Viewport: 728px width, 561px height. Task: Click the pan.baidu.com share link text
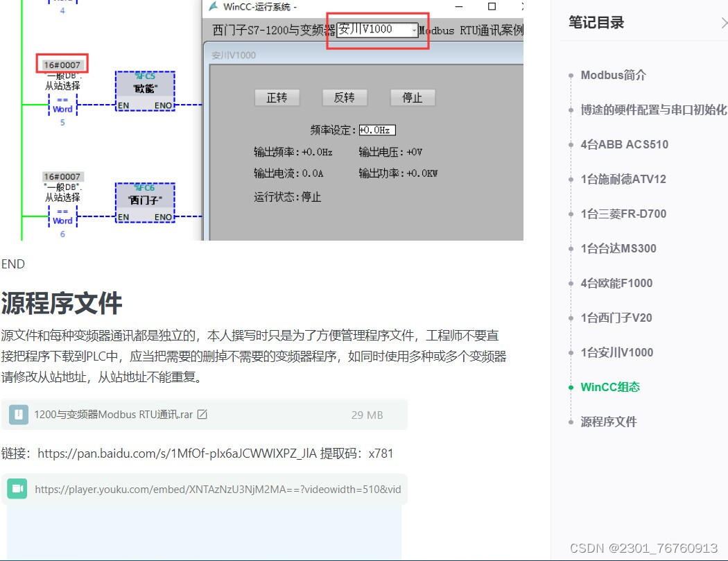click(177, 454)
